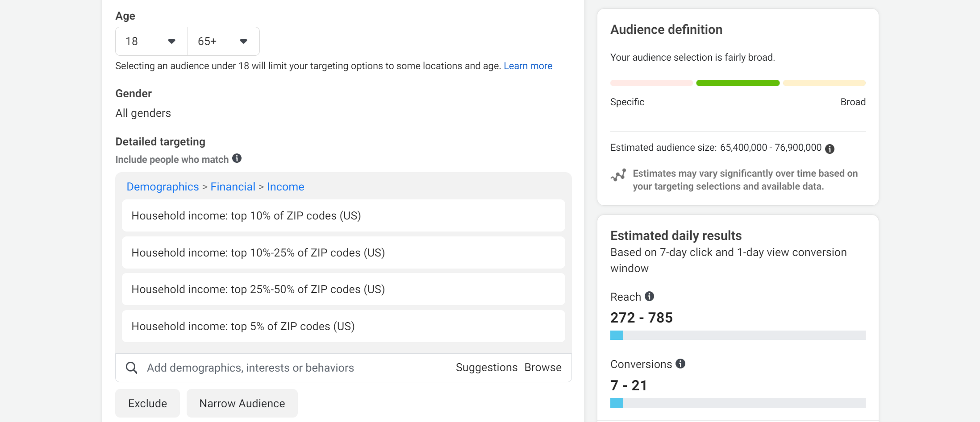The image size is (980, 422).
Task: Click Browse in targeting search box
Action: click(x=543, y=368)
